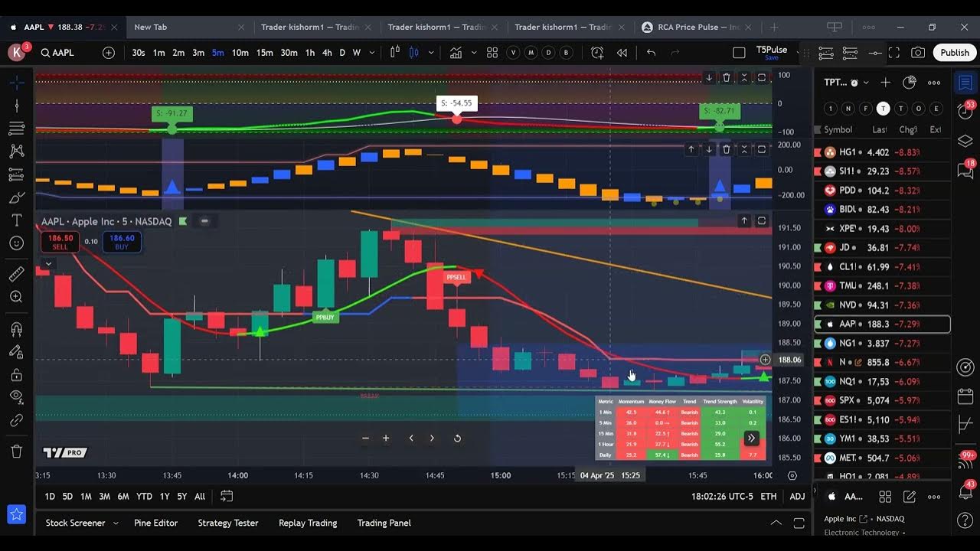
Task: Select the ruler measure tool
Action: pos(17,274)
